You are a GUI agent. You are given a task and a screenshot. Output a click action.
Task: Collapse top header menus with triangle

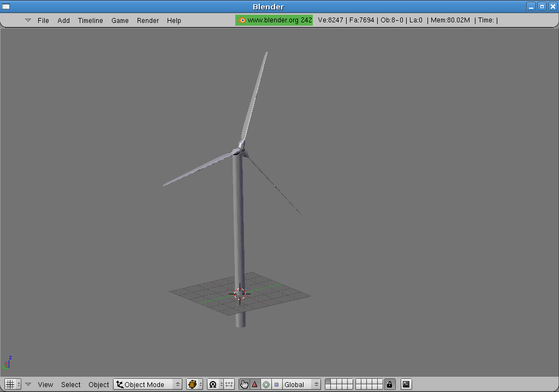pos(28,20)
